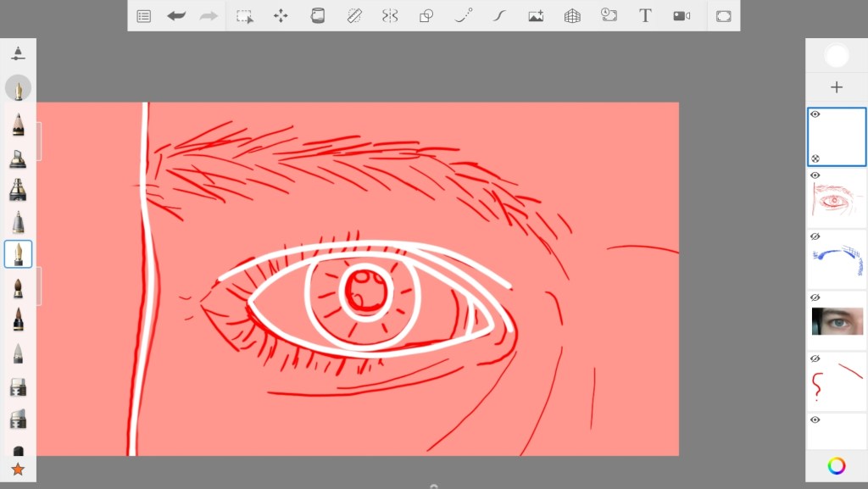Open the main menu list icon
Screen dimensions: 868x489
144,16
